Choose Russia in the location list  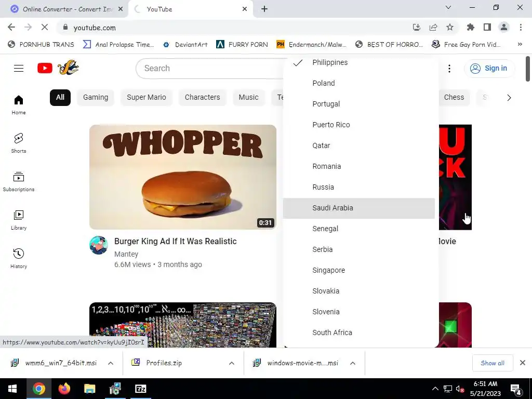pyautogui.click(x=359, y=187)
